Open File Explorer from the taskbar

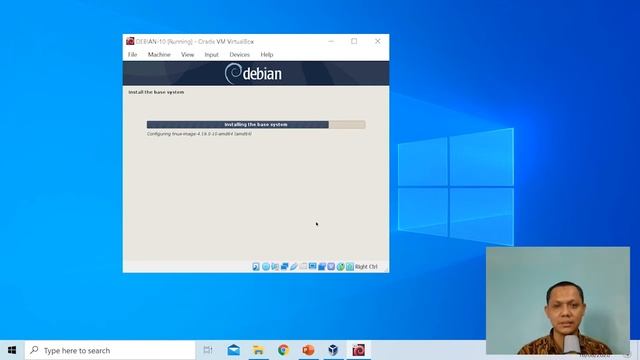(258, 350)
